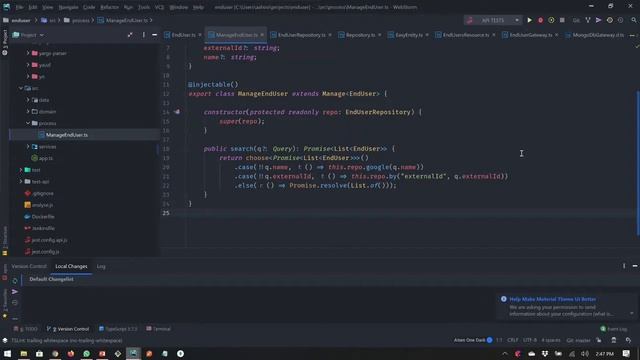Expand the services folder
The image size is (640, 360).
click(28, 147)
